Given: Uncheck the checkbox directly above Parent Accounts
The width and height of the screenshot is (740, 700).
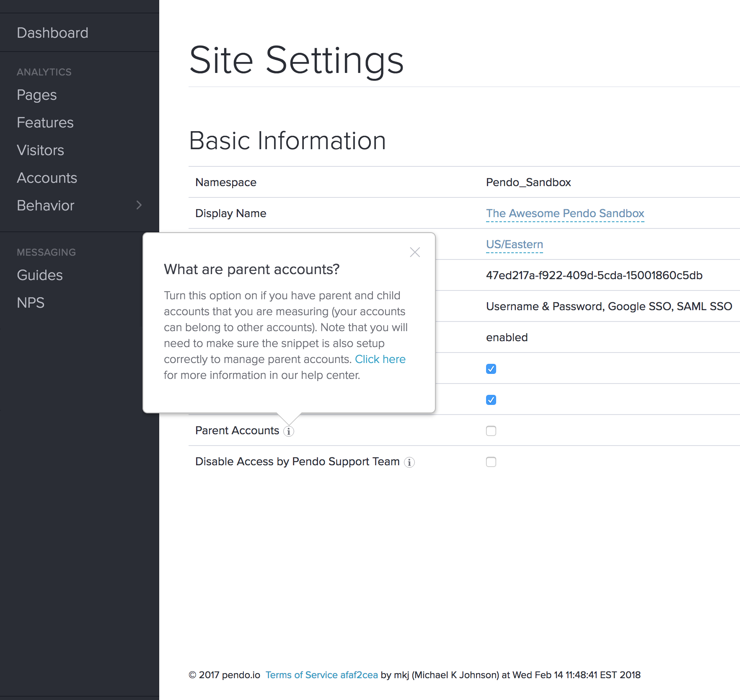Looking at the screenshot, I should (x=491, y=400).
